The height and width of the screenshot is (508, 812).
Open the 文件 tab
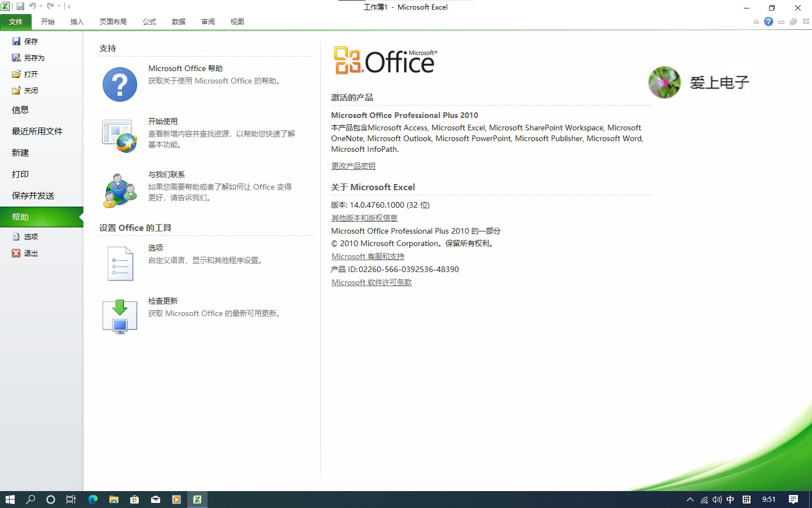pyautogui.click(x=16, y=21)
